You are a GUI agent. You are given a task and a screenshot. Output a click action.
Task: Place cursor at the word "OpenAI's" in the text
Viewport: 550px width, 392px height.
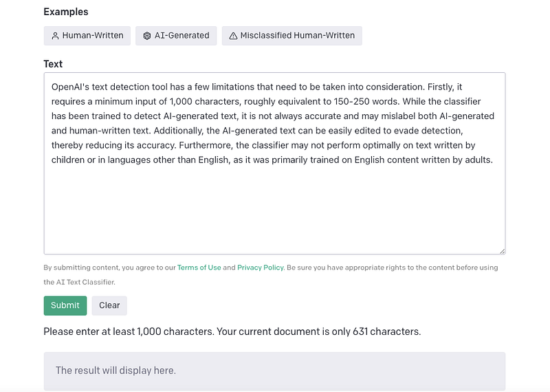pyautogui.click(x=70, y=87)
